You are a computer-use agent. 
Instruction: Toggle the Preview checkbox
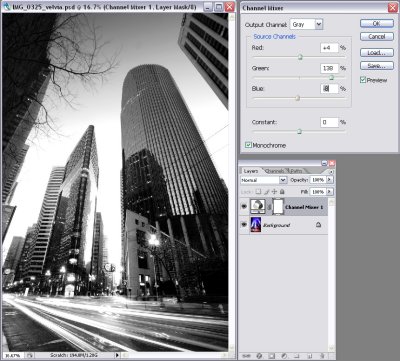(x=363, y=80)
